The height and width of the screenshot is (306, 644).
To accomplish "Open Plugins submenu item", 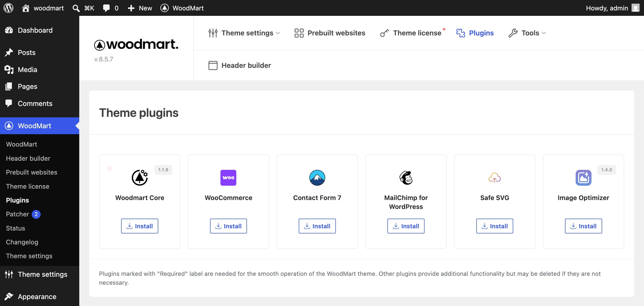I will coord(18,200).
